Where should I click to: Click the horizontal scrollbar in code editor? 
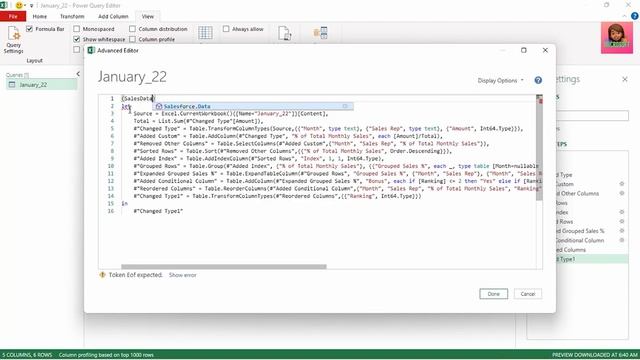coord(224,267)
